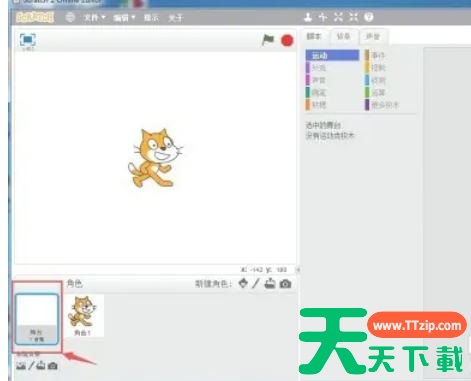Select the stage thumbnail in sprite pane
Image resolution: width=471 pixels, height=381 pixels.
[37, 319]
